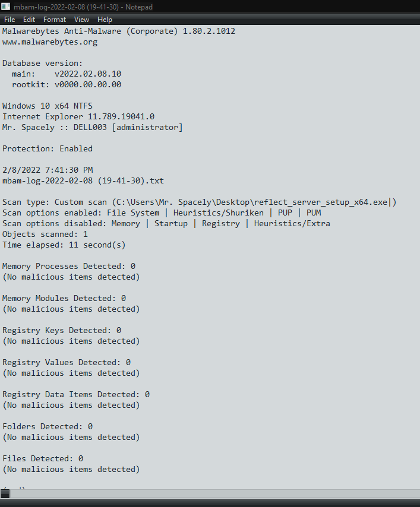This screenshot has height=507, width=420.
Task: Click the window title bar text
Action: tap(83, 7)
